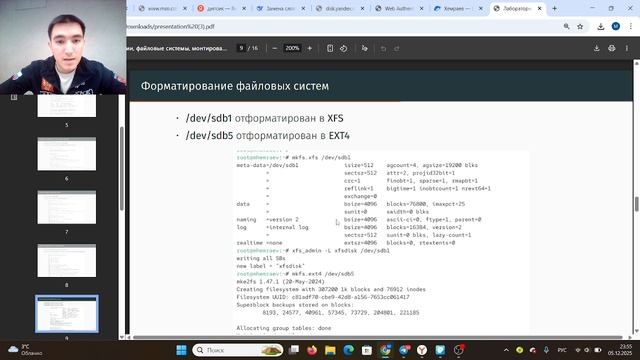
Task: Open the Windows Start menu
Action: (181, 350)
